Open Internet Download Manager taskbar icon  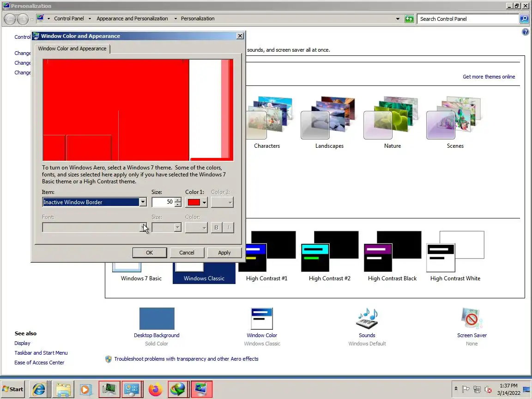(x=178, y=389)
